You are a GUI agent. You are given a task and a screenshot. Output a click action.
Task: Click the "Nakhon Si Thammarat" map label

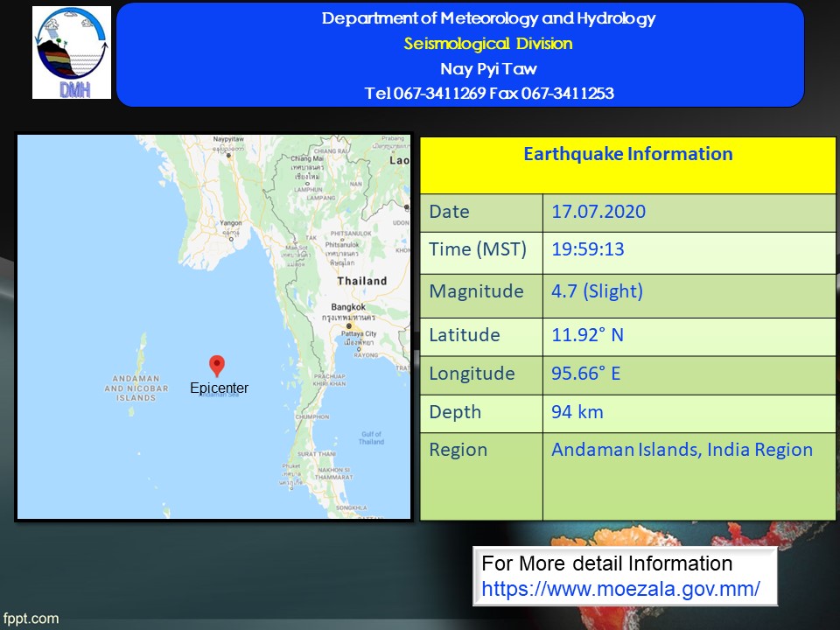coord(333,473)
